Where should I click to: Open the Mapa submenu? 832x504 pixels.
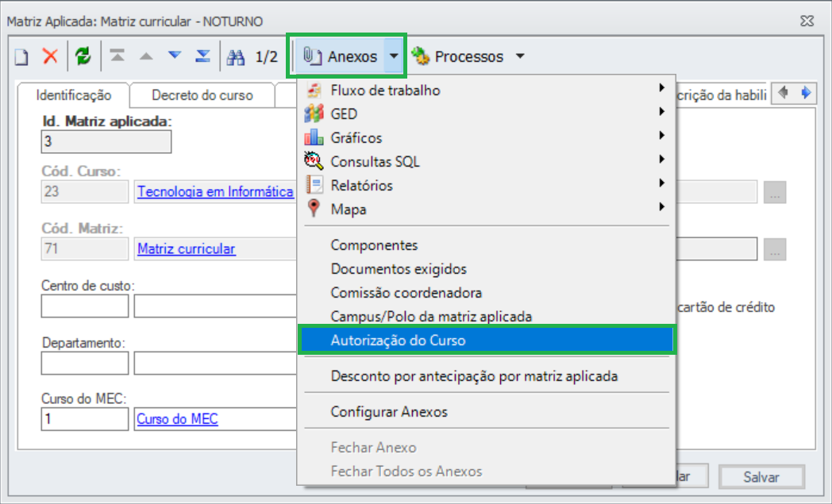click(x=485, y=209)
